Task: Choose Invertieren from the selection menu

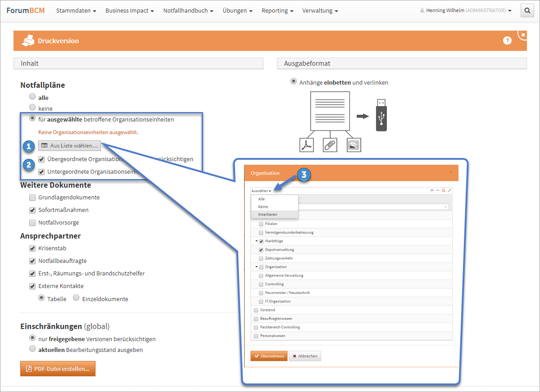Action: (268, 215)
